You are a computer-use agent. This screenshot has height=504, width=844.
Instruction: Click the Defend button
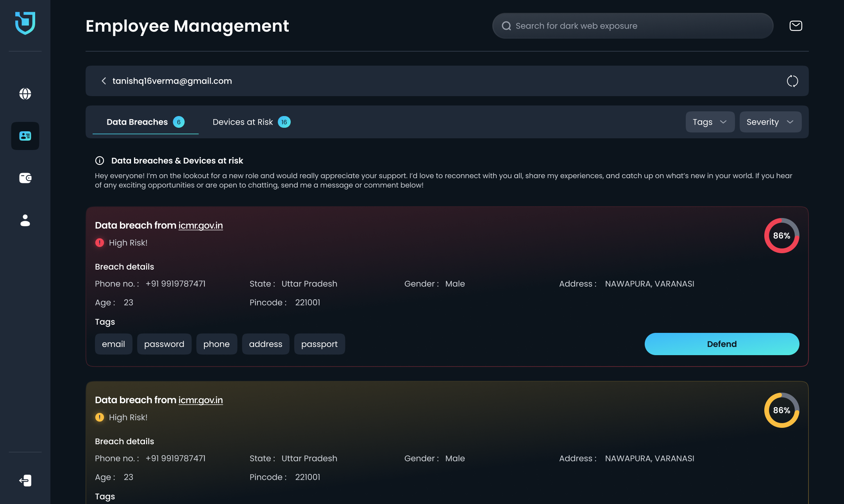coord(722,344)
